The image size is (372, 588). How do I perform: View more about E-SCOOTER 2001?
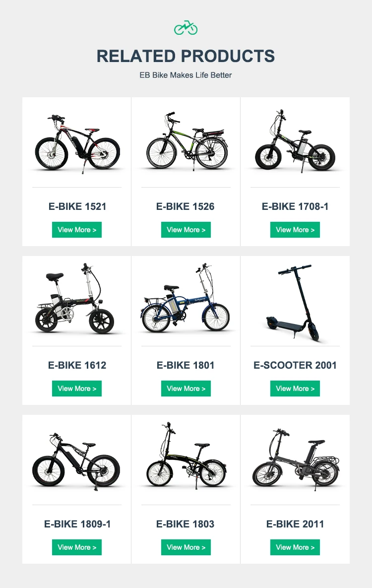click(x=295, y=389)
